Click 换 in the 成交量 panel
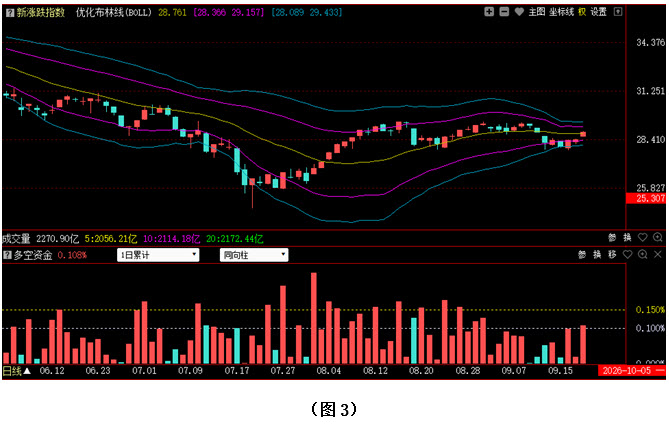The image size is (669, 430). [627, 238]
